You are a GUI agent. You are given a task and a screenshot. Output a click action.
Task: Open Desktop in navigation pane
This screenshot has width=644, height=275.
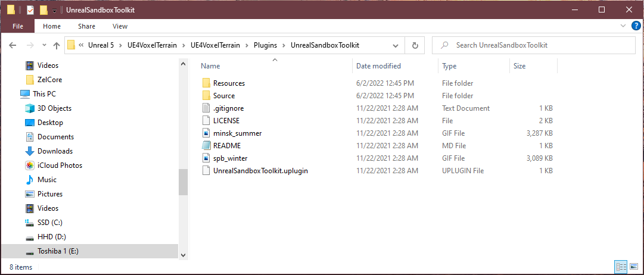click(x=50, y=123)
